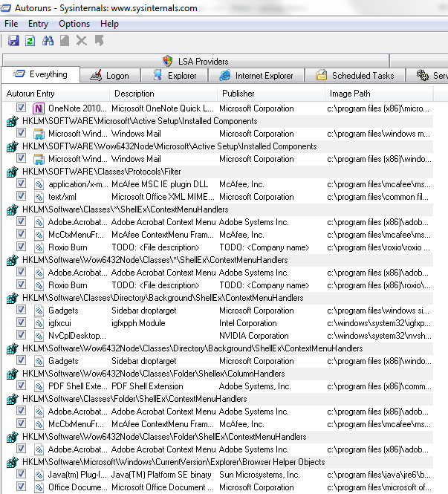Switch to the Scheduled Tasks tab

tap(355, 76)
